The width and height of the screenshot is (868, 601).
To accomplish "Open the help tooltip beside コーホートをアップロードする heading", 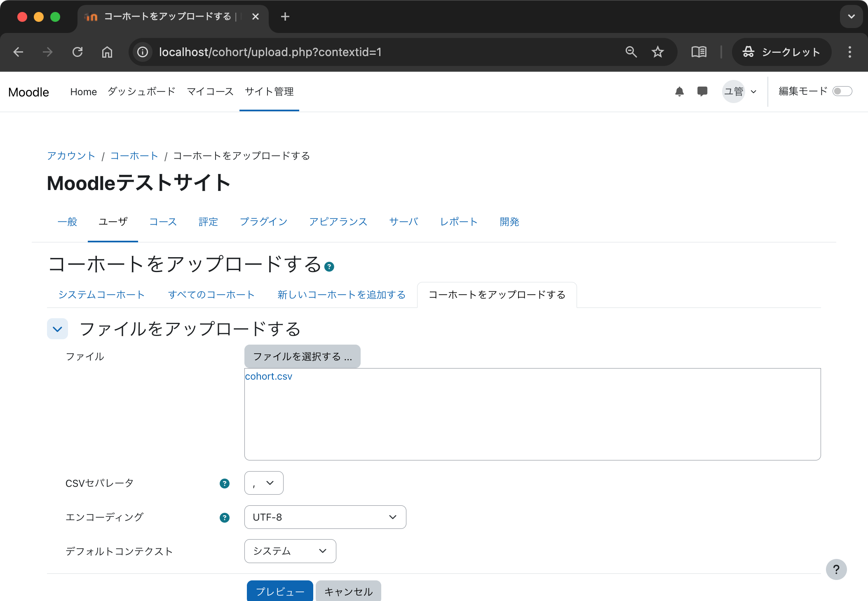I will [x=329, y=266].
